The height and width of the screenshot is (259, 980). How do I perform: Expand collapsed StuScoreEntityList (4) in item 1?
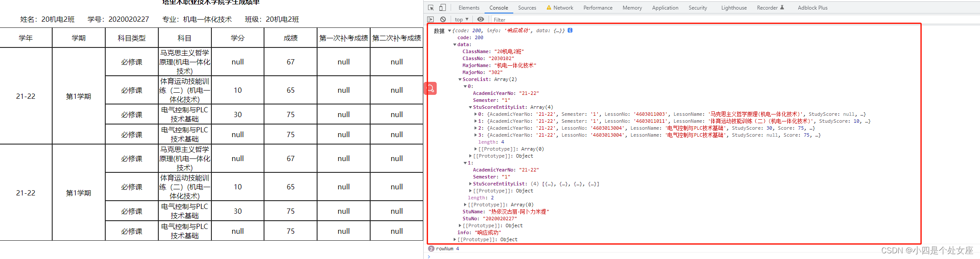(470, 184)
